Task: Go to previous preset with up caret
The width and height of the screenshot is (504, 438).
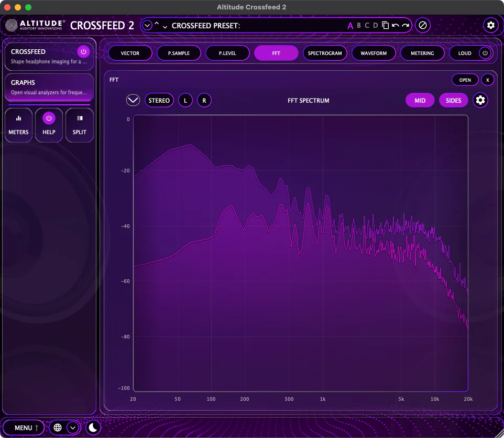Action: (157, 24)
